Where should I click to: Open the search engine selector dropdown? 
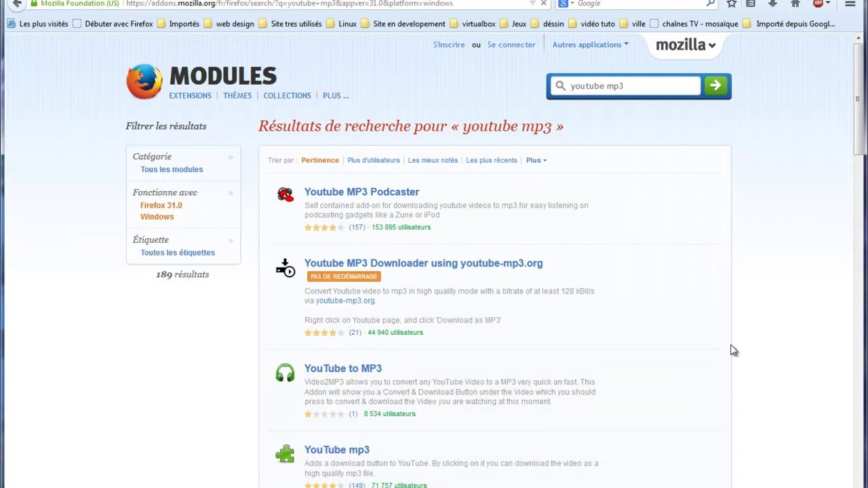click(565, 3)
